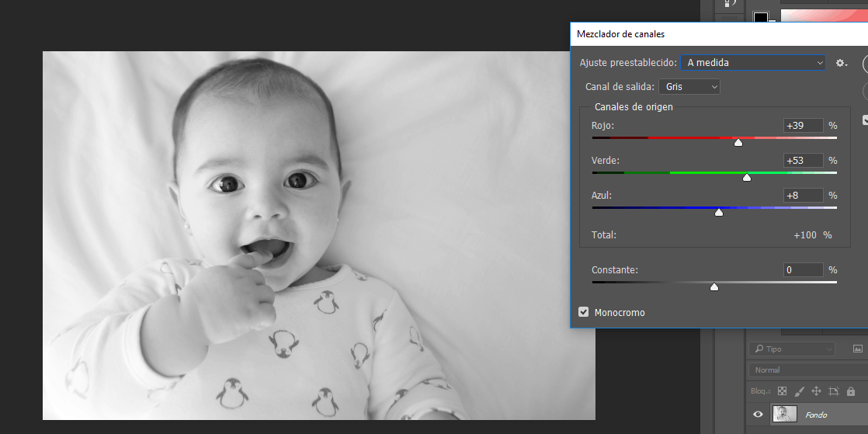The image size is (868, 434).
Task: Click lock image pixels brush icon
Action: pos(799,391)
